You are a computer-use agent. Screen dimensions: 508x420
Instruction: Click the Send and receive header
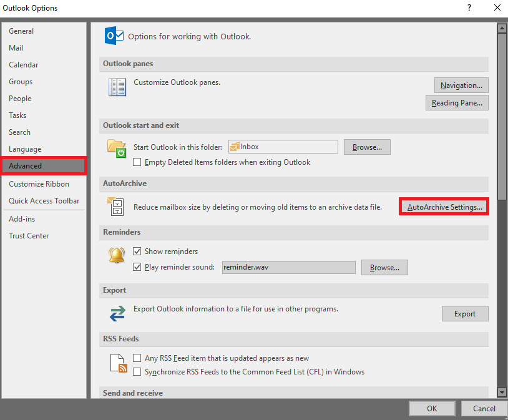tap(294, 393)
